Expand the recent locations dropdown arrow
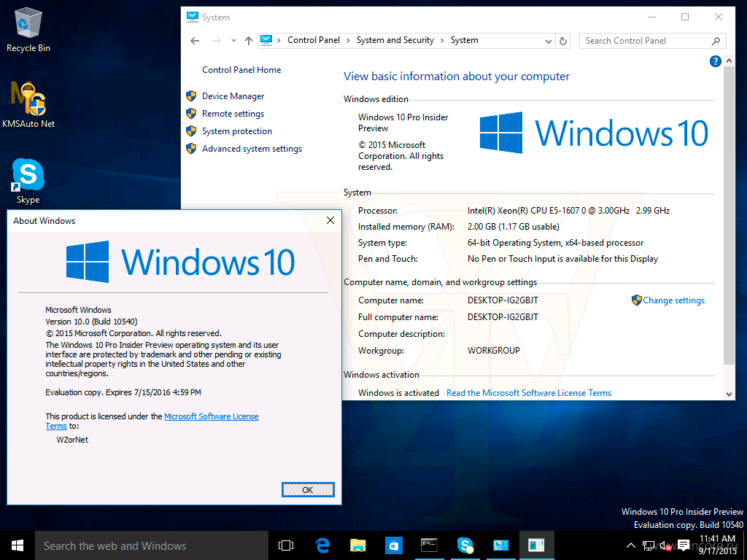 233,41
